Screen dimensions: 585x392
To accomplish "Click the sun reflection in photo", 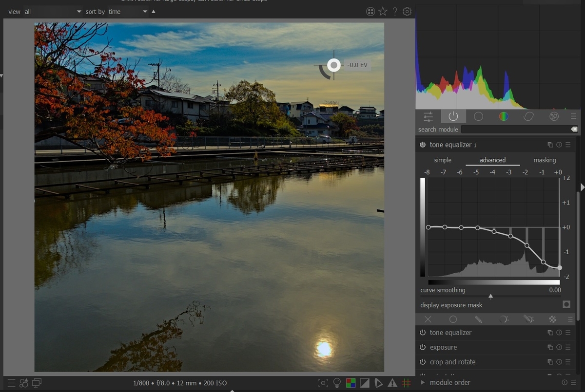I will tap(324, 348).
